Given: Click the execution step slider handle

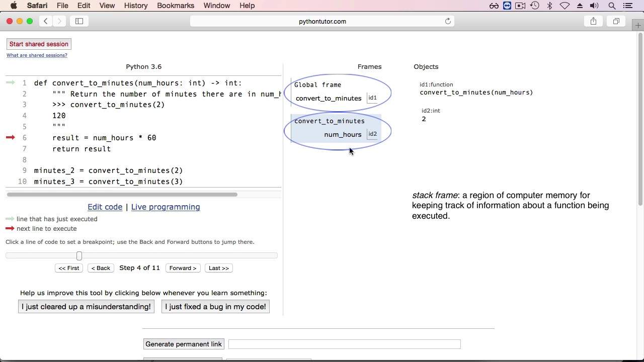Looking at the screenshot, I should (x=79, y=256).
